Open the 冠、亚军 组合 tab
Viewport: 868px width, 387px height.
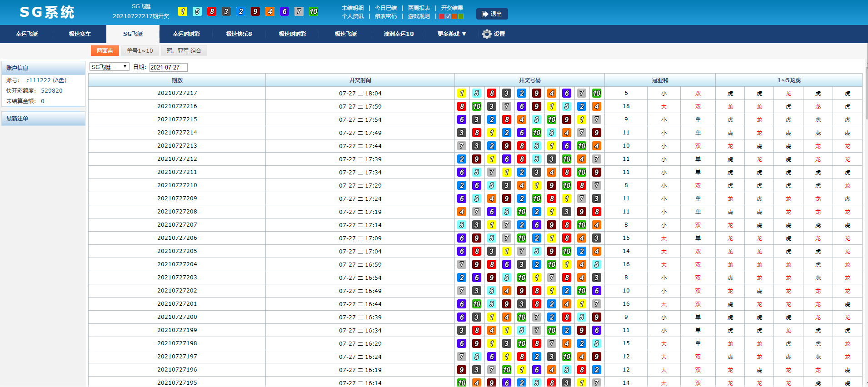click(184, 51)
